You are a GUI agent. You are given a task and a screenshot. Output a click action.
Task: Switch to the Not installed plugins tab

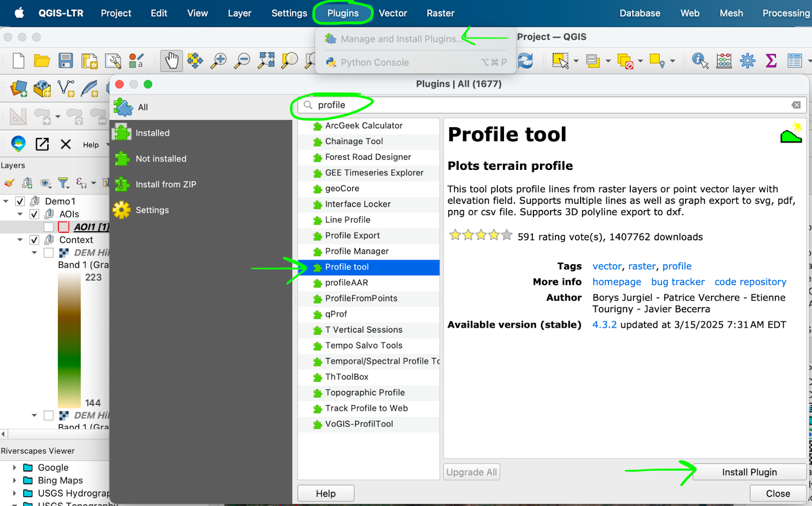(201, 159)
